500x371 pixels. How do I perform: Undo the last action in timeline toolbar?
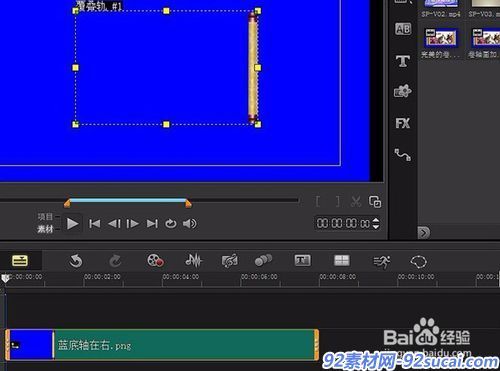click(76, 261)
